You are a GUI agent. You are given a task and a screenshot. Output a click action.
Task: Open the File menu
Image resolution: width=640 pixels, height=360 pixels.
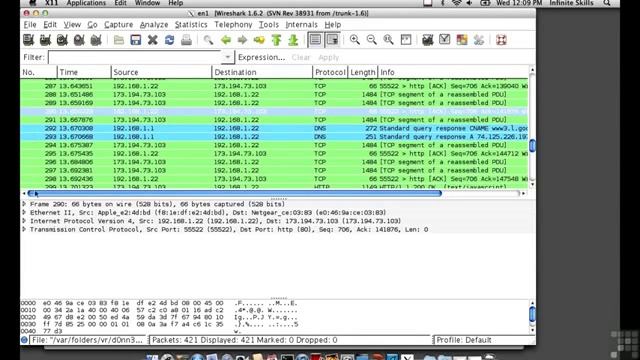[30, 25]
